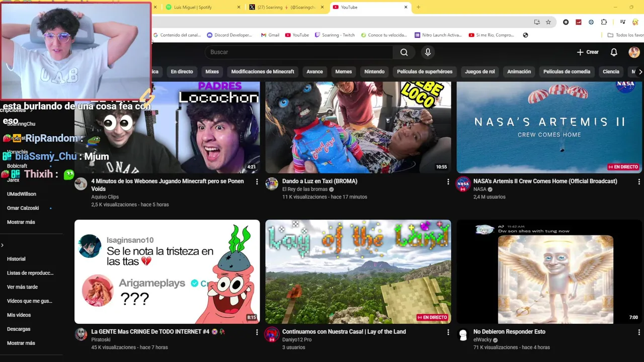644x362 pixels.
Task: Select the Películas de superhéroes chip
Action: (425, 72)
